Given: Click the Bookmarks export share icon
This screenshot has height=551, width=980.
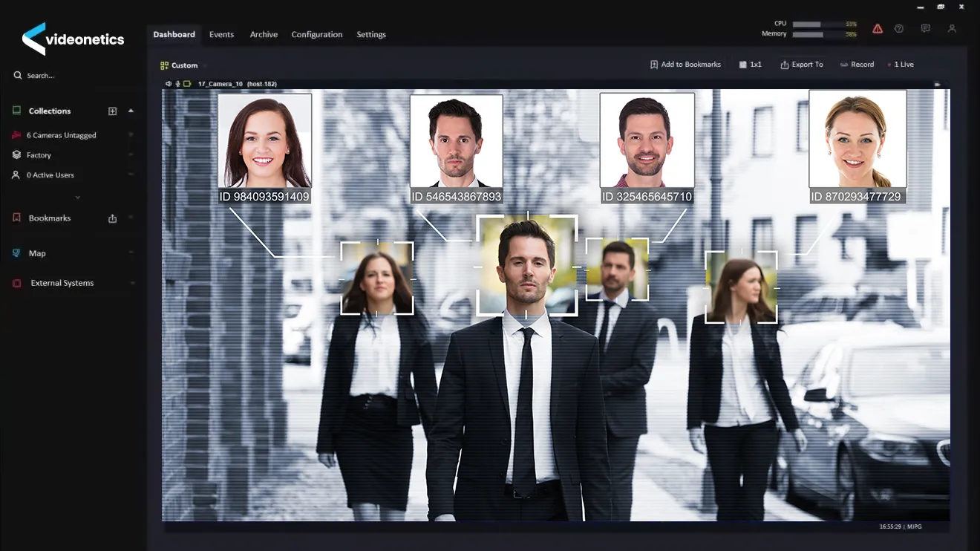Looking at the screenshot, I should click(113, 218).
